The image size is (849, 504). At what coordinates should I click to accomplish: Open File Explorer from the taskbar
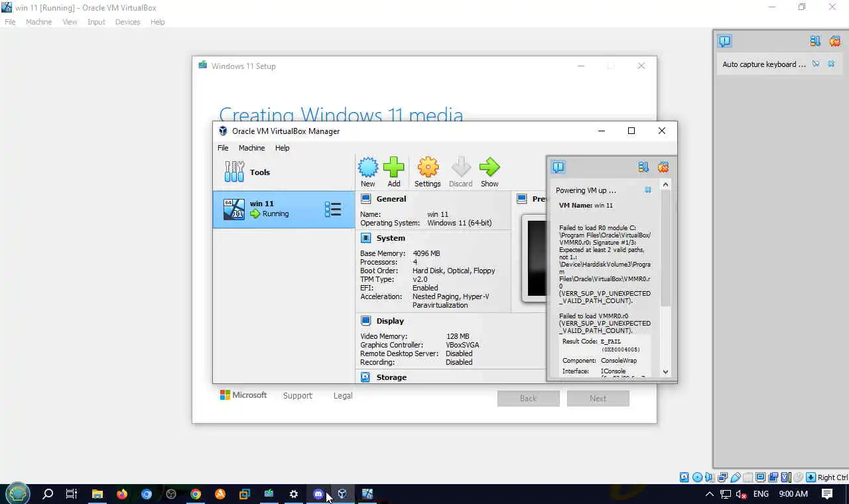pyautogui.click(x=97, y=494)
